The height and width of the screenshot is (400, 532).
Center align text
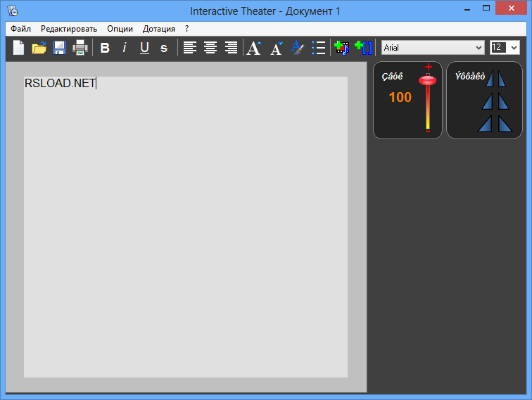click(210, 48)
